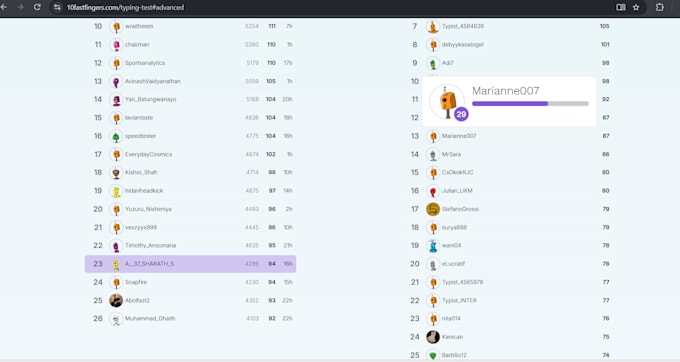Viewport: 680px width, 362px height.
Task: Click Sportsanalytics avatar icon
Action: click(116, 63)
